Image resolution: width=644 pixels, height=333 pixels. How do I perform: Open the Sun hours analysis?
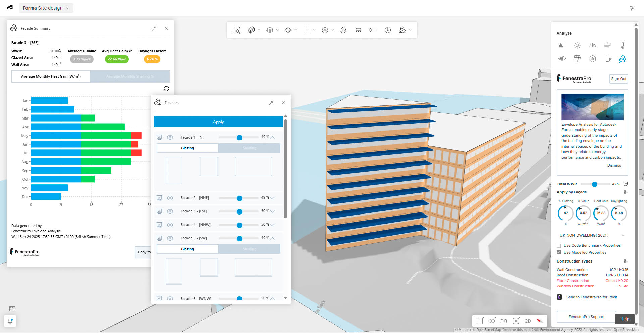coord(577,45)
